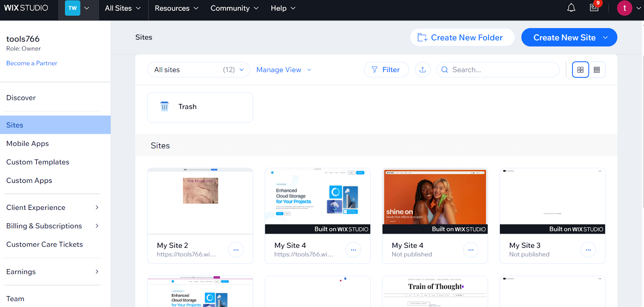Image resolution: width=644 pixels, height=307 pixels.
Task: Open the Trash folder
Action: [x=200, y=107]
